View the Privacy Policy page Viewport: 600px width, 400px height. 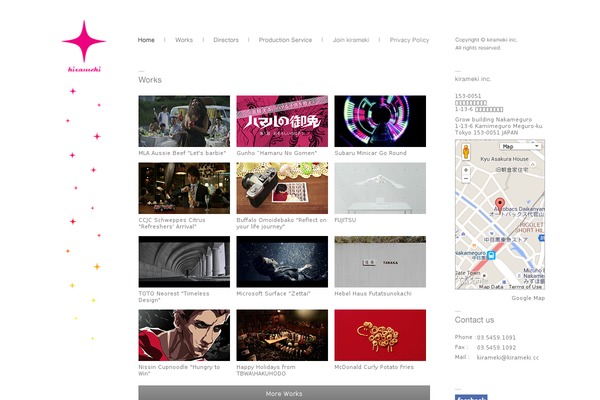coord(409,40)
